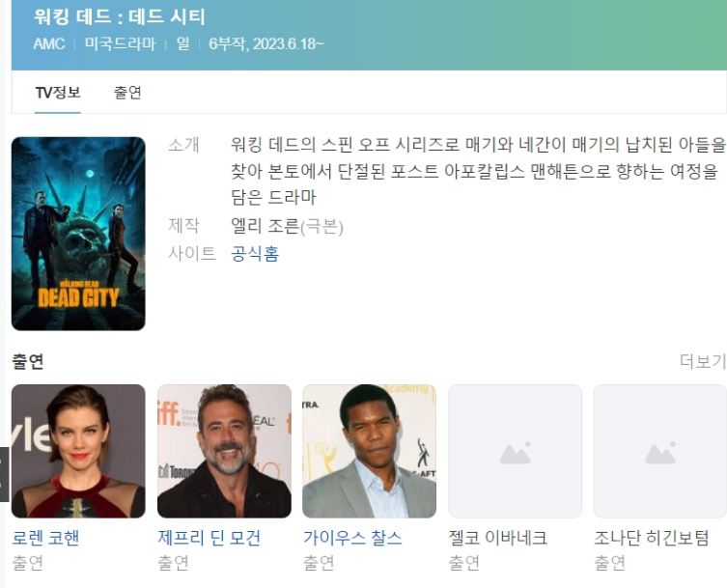
Task: Click 젤코 이바네크 placeholder image icon
Action: [x=516, y=453]
